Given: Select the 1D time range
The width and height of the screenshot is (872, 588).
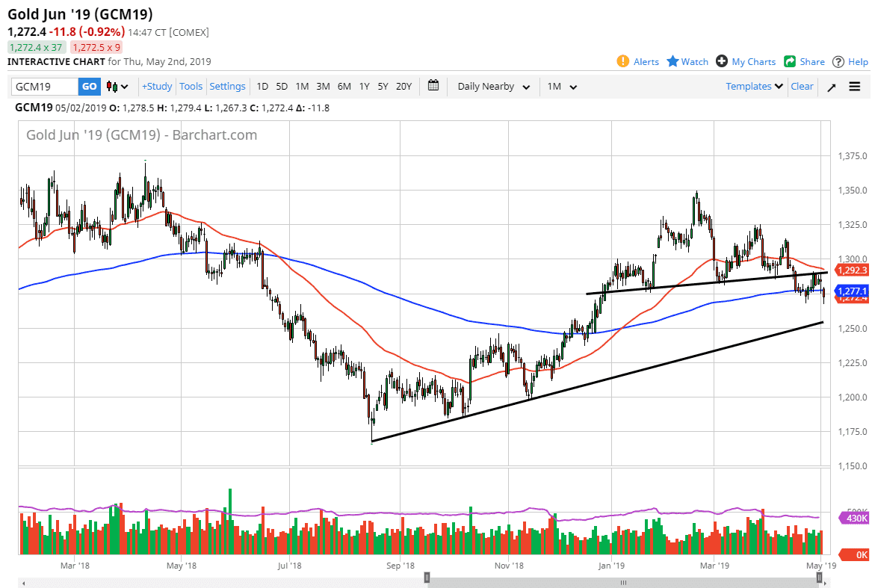Looking at the screenshot, I should point(262,86).
